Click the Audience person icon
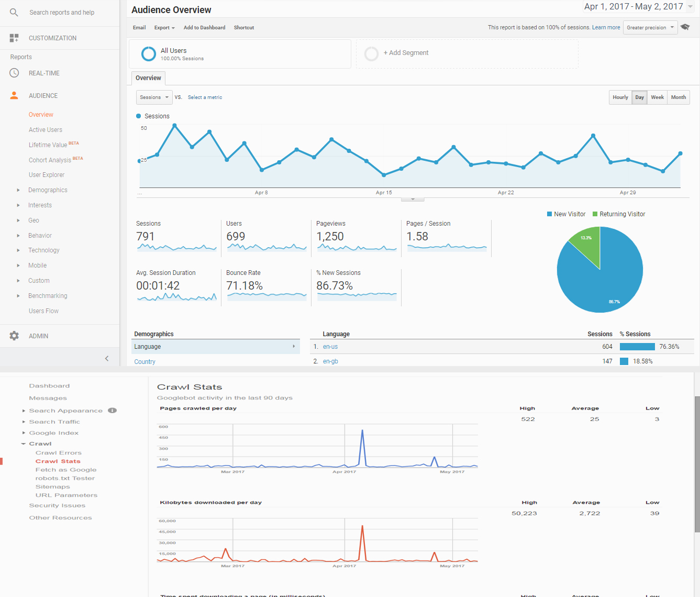Viewport: 700px width, 597px height. click(x=14, y=95)
